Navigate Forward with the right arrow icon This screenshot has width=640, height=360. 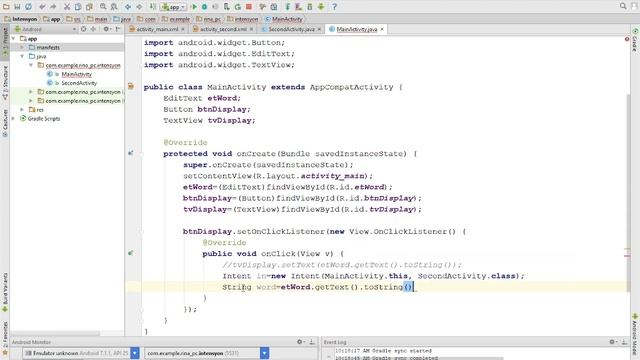(139, 7)
